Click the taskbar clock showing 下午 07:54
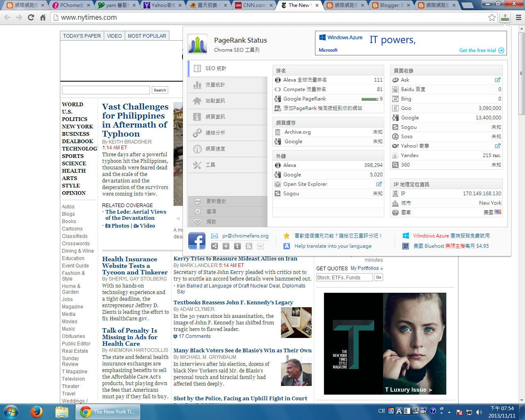525x420 pixels. pos(502,412)
